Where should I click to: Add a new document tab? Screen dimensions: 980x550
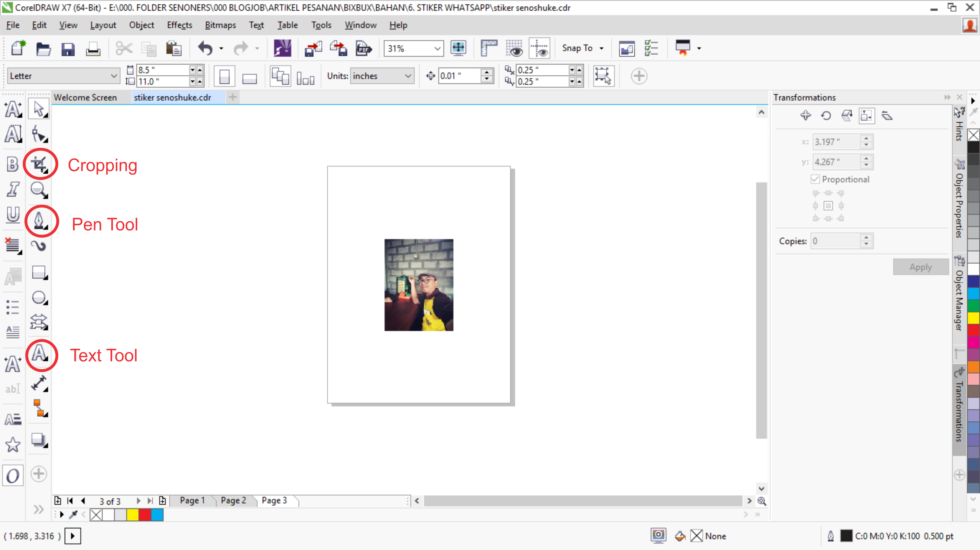click(x=233, y=98)
